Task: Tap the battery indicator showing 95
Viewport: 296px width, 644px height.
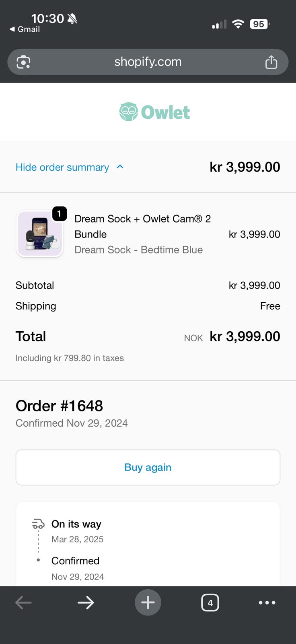Action: click(x=259, y=24)
